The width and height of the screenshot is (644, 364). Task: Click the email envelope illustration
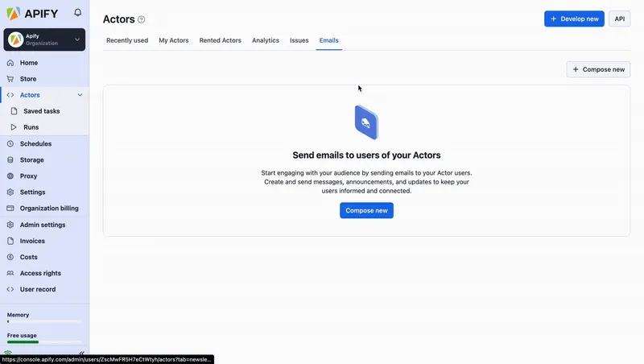point(366,122)
